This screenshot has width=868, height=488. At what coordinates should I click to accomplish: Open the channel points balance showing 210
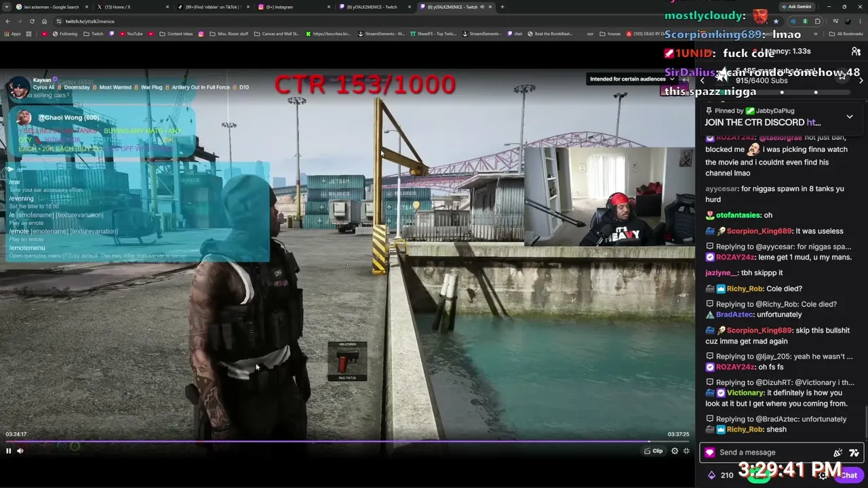pos(720,475)
